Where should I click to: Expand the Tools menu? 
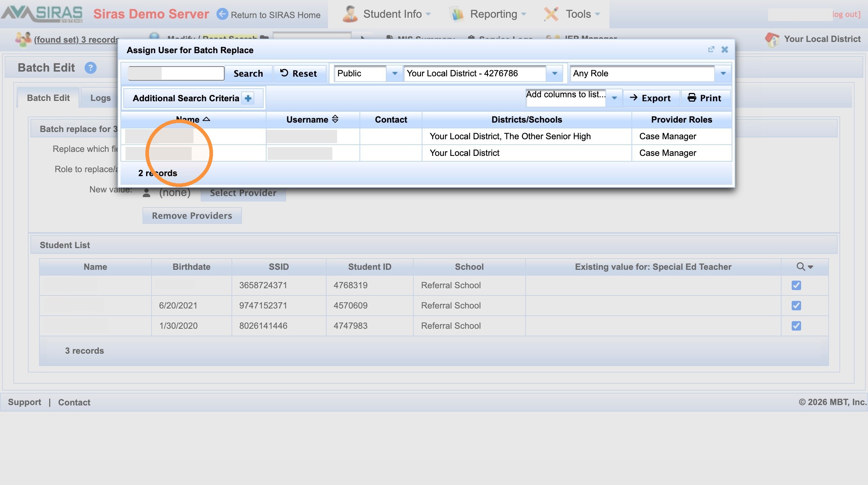(x=597, y=14)
